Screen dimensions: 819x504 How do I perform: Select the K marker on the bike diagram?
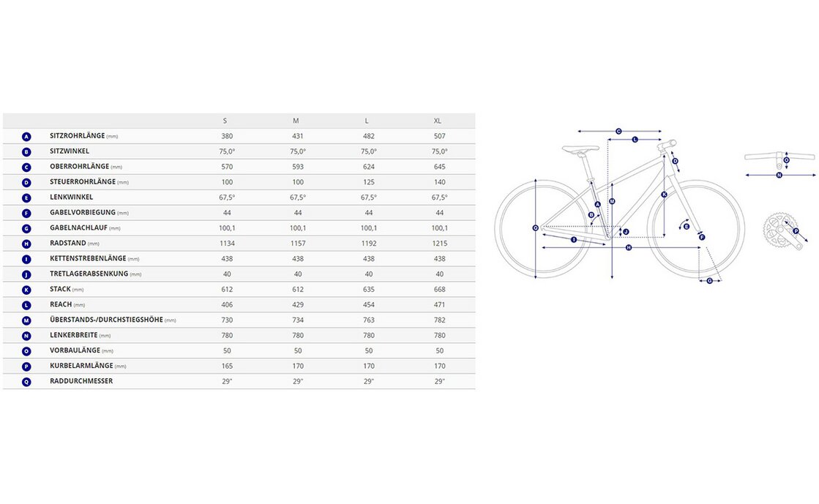click(x=664, y=195)
